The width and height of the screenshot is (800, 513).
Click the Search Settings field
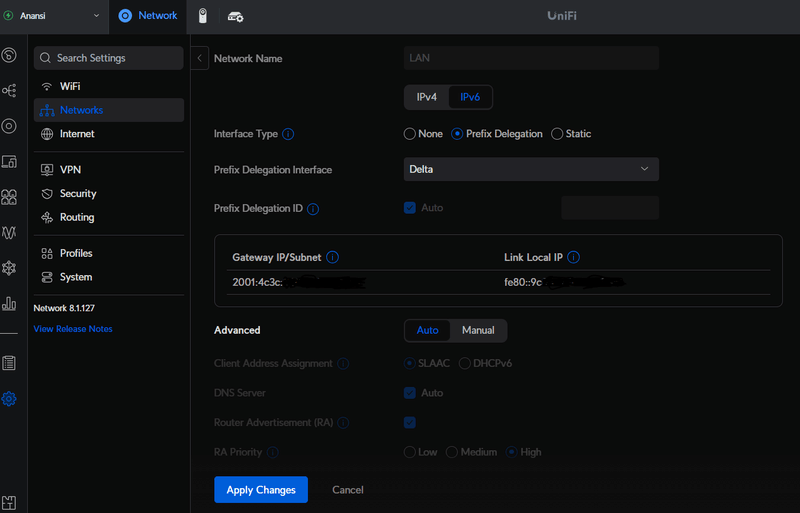pos(108,58)
